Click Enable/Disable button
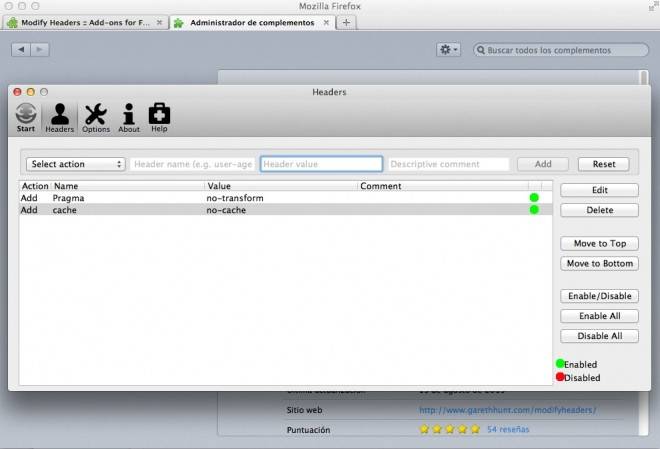Viewport: 660px width, 449px height. tap(599, 296)
